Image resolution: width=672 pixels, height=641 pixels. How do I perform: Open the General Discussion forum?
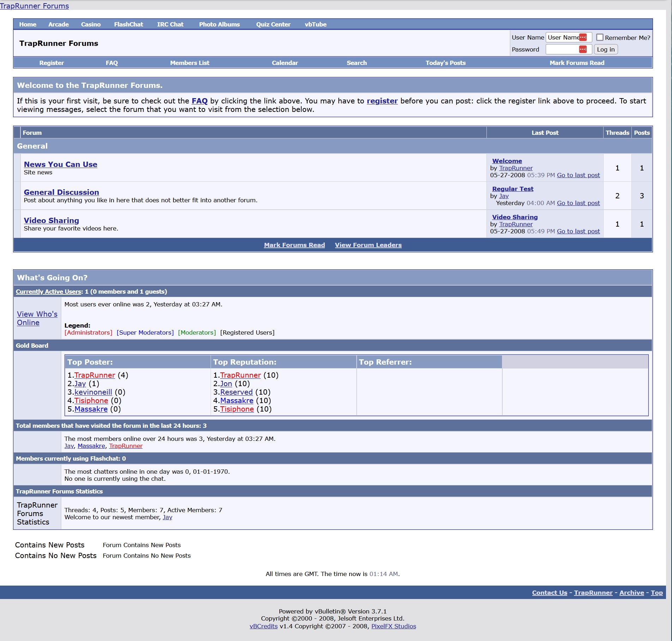click(x=61, y=192)
